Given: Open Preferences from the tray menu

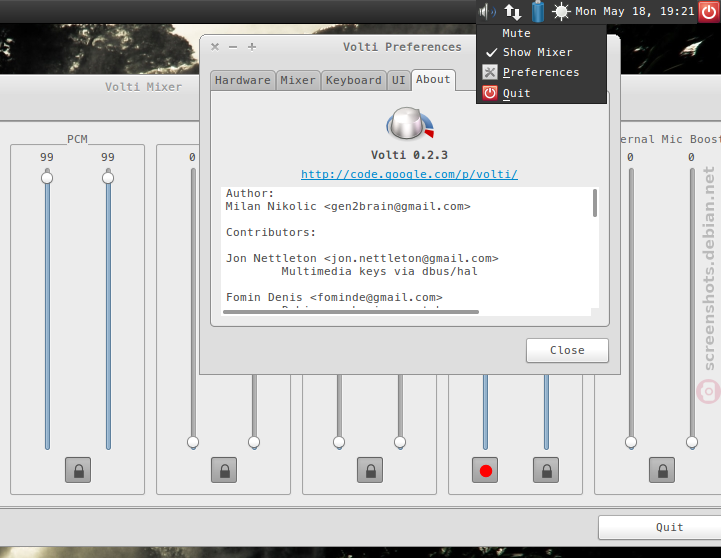Looking at the screenshot, I should point(541,72).
